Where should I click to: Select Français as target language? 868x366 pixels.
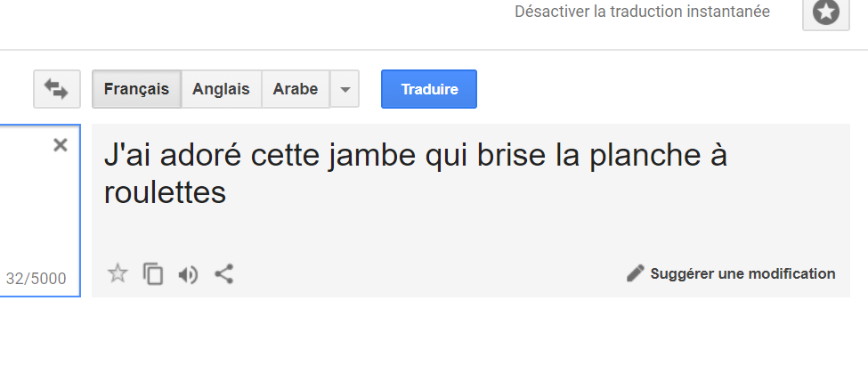[137, 89]
